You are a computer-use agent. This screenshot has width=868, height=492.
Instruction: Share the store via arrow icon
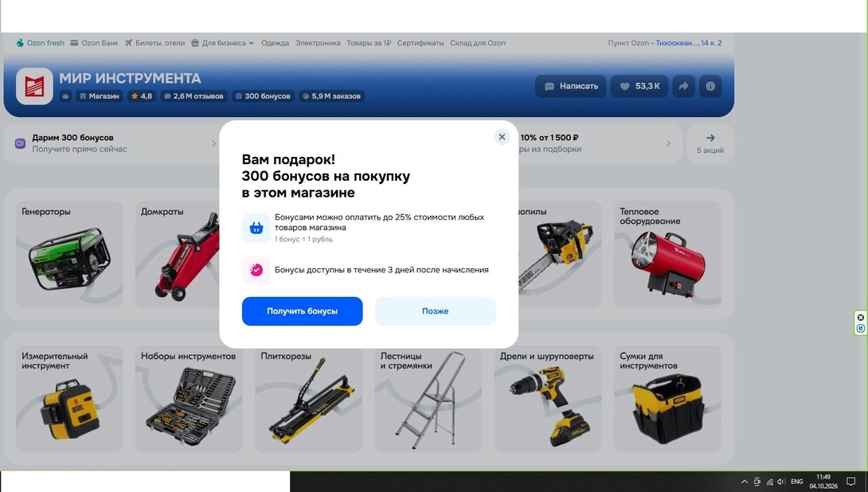point(684,86)
